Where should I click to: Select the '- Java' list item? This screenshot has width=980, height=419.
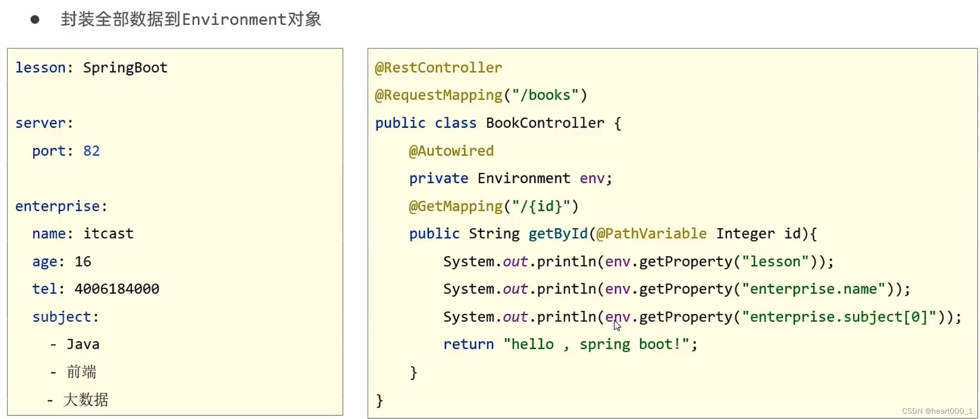coord(75,344)
